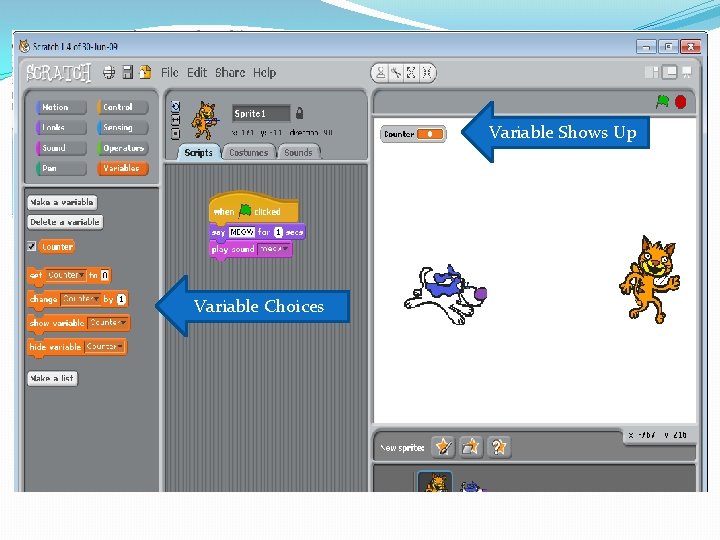Click the save project disk icon
This screenshot has height=540, width=720.
tap(128, 73)
